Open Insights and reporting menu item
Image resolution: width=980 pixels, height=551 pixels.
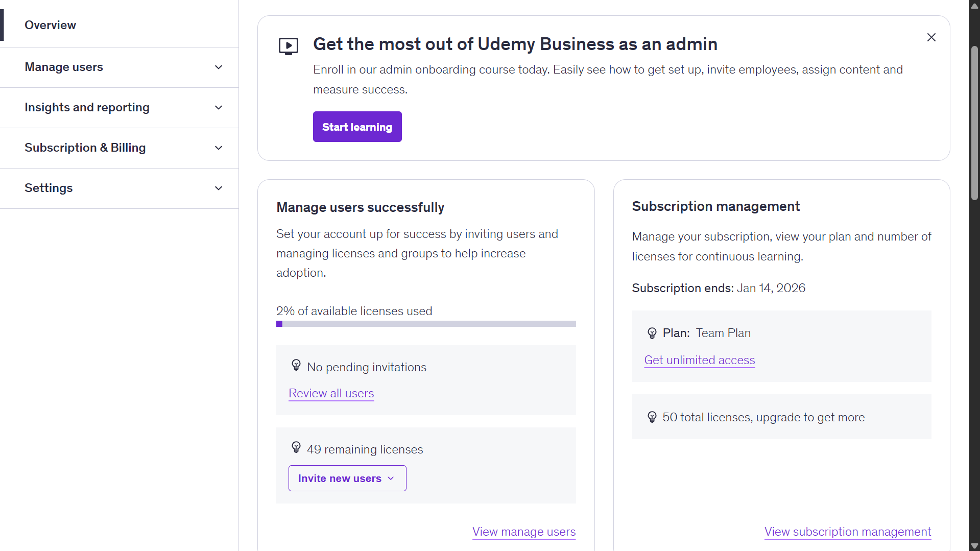coord(87,107)
